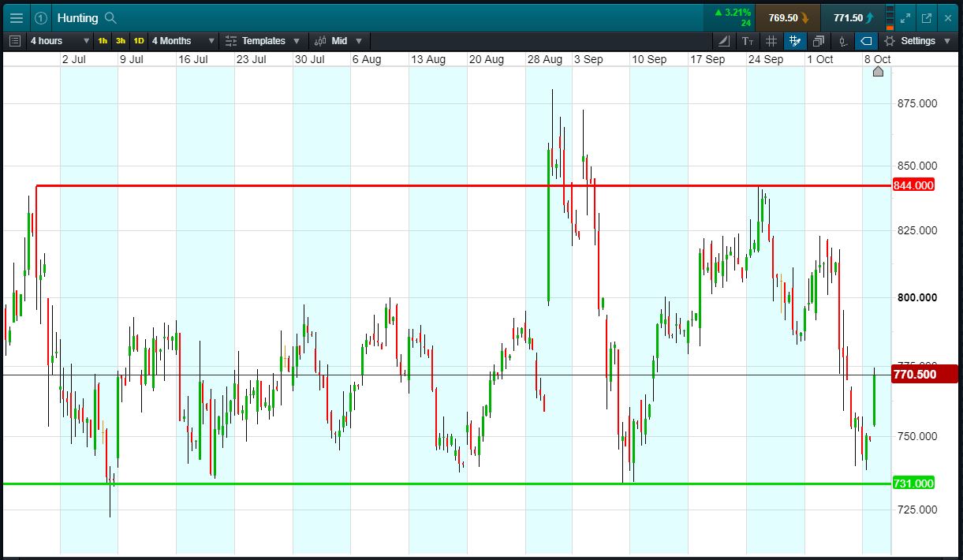This screenshot has height=560, width=963.
Task: Open the hamburger main menu
Action: 16,17
